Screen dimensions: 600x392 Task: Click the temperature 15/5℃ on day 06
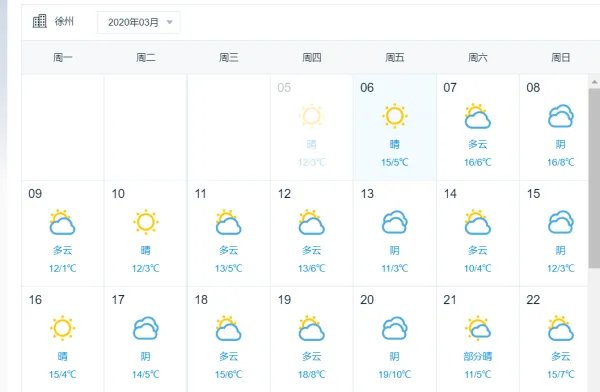pos(395,162)
